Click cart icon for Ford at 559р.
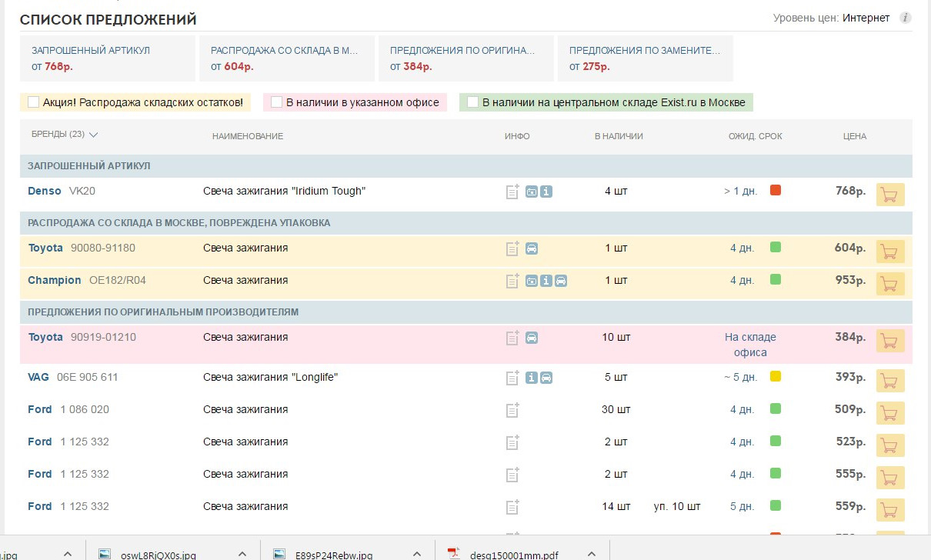Image resolution: width=931 pixels, height=560 pixels. [x=890, y=509]
